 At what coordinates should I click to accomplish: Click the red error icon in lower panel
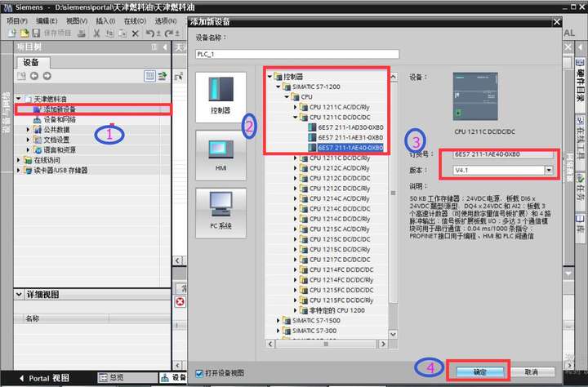[180, 301]
